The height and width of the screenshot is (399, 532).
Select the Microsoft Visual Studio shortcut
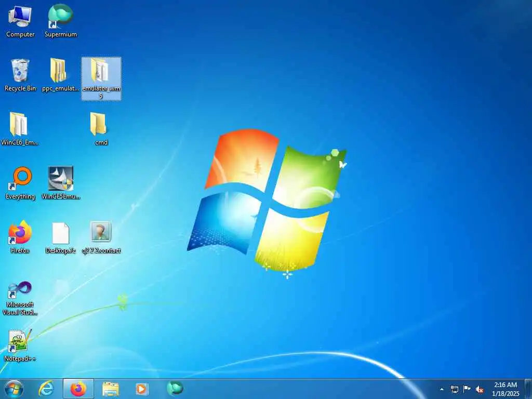[20, 299]
